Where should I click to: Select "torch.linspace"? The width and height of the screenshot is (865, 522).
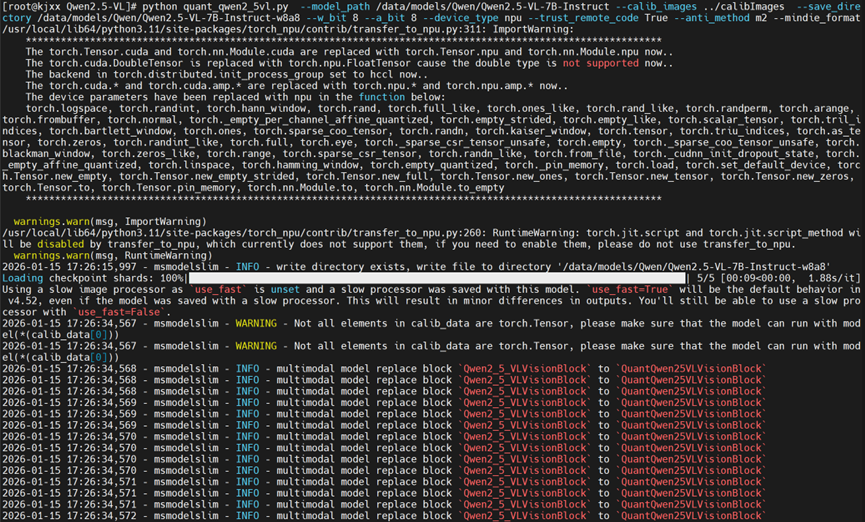pos(189,165)
